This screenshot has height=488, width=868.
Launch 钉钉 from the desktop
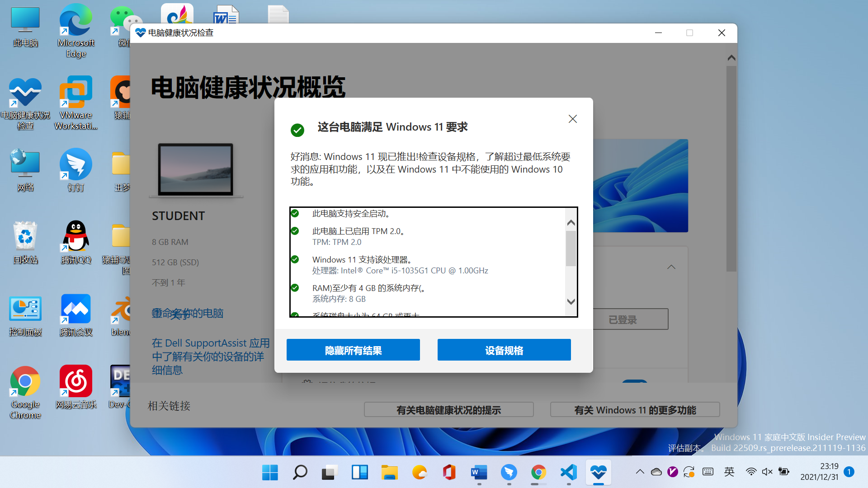[x=76, y=171]
